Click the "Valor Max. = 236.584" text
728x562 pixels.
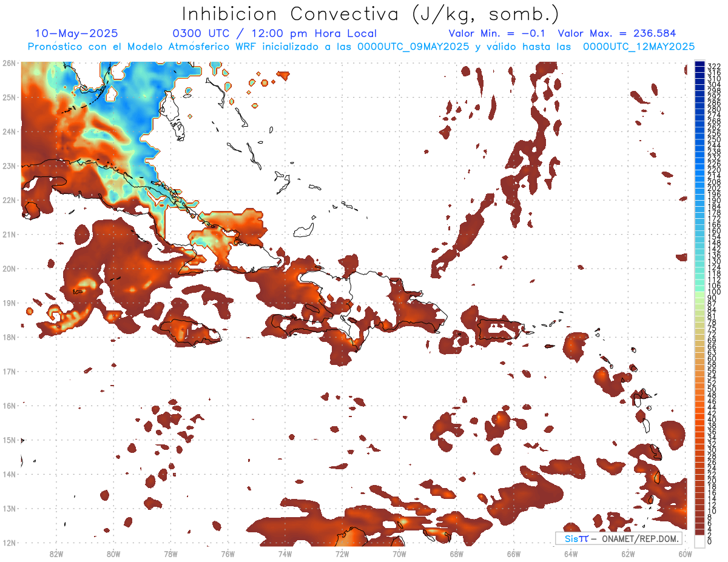point(617,33)
